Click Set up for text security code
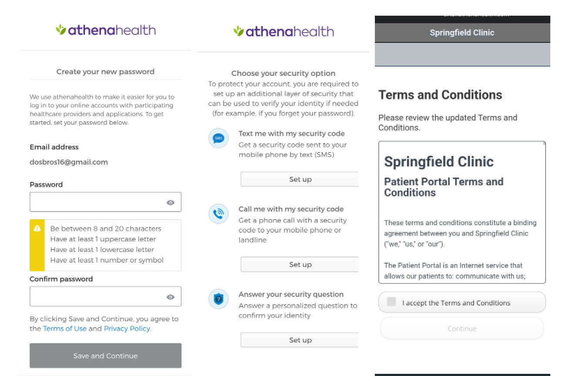The height and width of the screenshot is (392, 566). [300, 179]
